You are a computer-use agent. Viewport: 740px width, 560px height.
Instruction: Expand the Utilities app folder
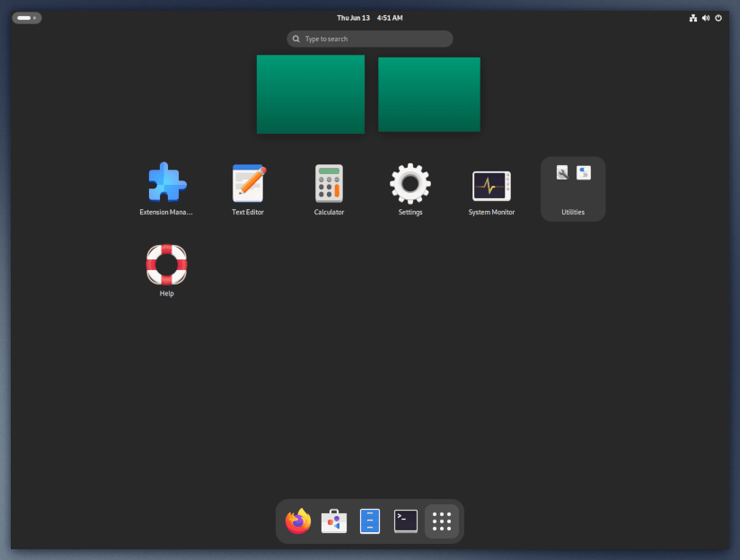(x=573, y=188)
